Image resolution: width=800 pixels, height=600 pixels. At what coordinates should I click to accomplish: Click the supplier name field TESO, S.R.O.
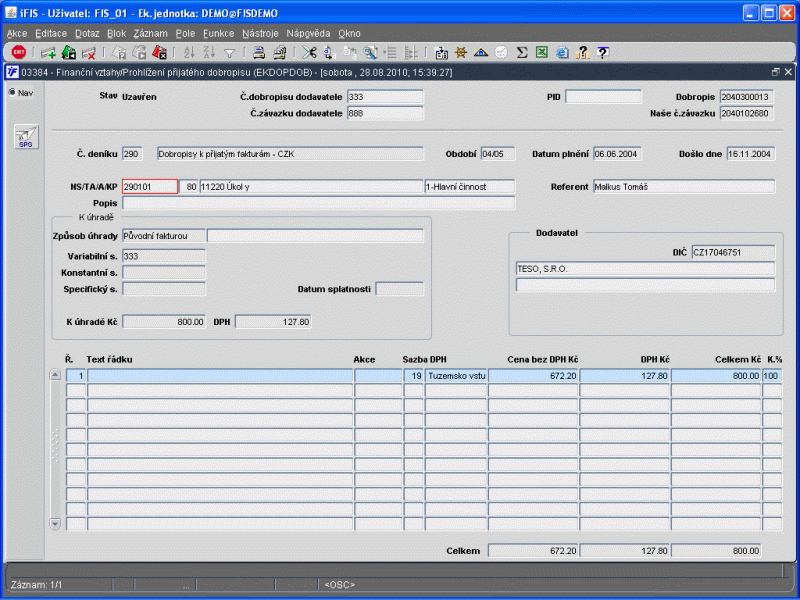tap(645, 269)
